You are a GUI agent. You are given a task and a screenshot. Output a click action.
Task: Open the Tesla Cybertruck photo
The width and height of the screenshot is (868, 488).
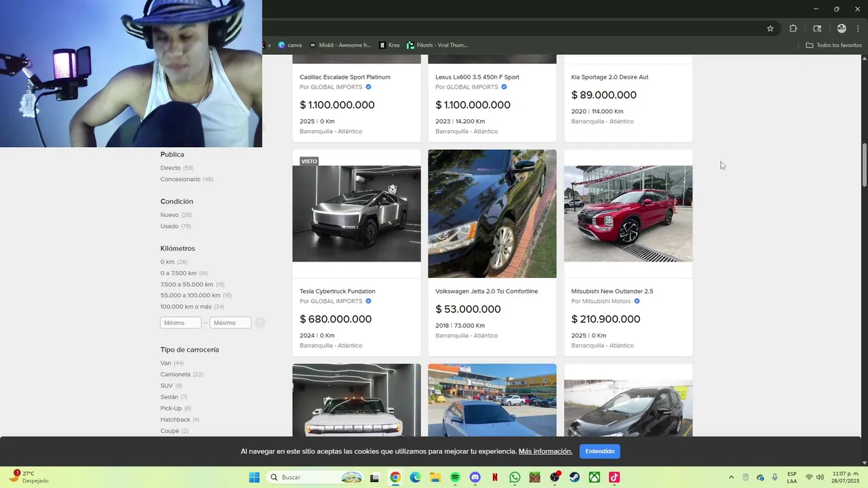(357, 213)
